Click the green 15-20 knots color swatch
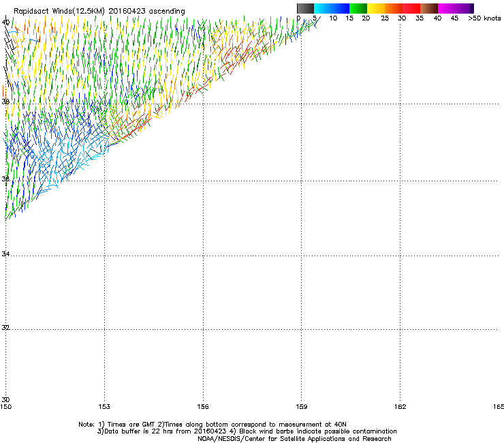Image resolution: width=504 pixels, height=443 pixels. coord(358,8)
